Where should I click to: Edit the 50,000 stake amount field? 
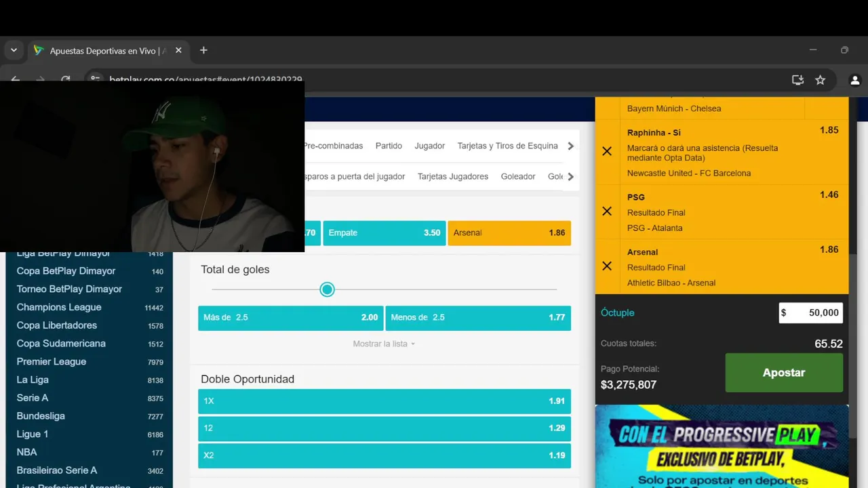click(x=810, y=312)
